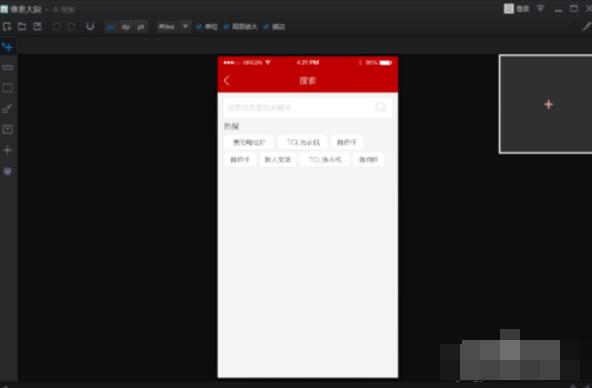The image size is (592, 388).
Task: Click the app logo in title bar
Action: click(4, 9)
